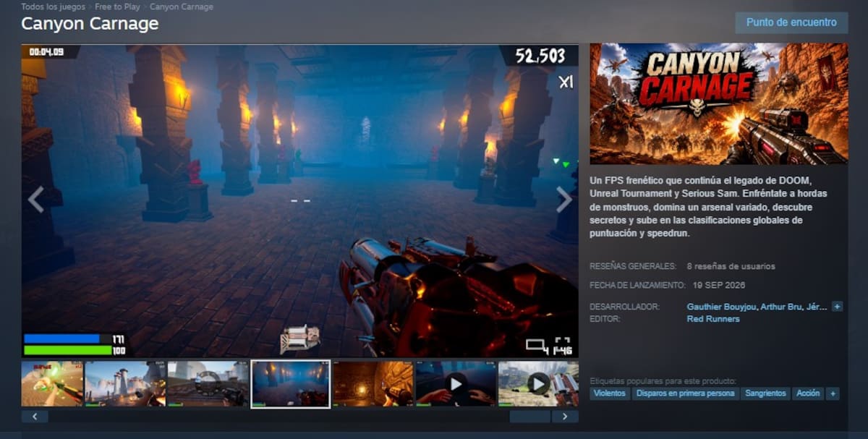This screenshot has height=439, width=868.
Task: Click release date '19 SEP 2026'
Action: [718, 285]
